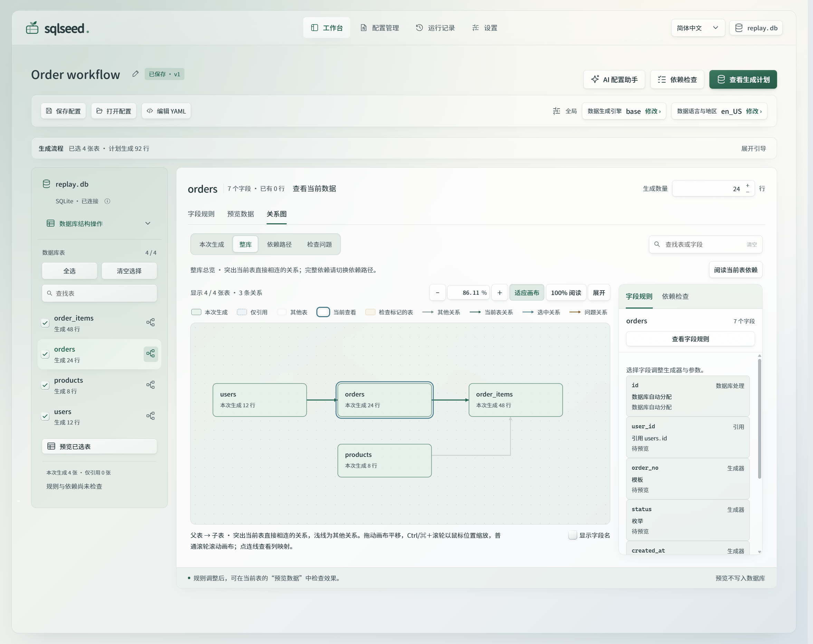Screen dimensions: 813x644
Task: Click the sqlseed logo icon
Action: coord(32,28)
